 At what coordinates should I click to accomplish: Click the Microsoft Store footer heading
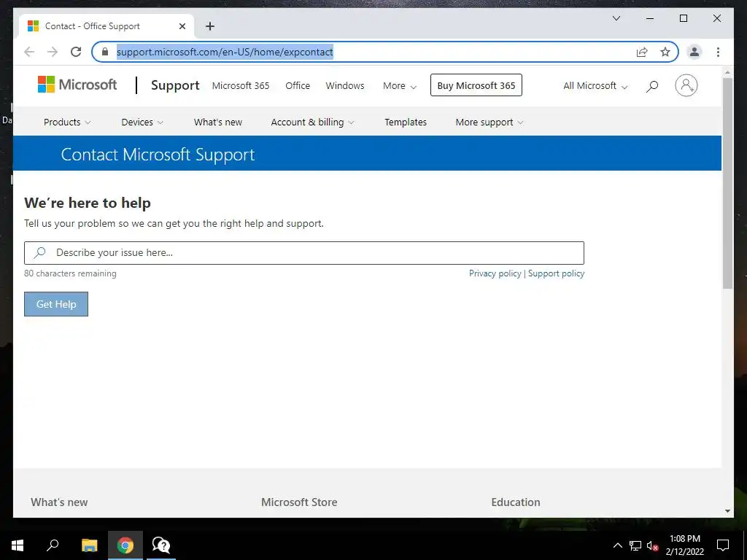(299, 502)
